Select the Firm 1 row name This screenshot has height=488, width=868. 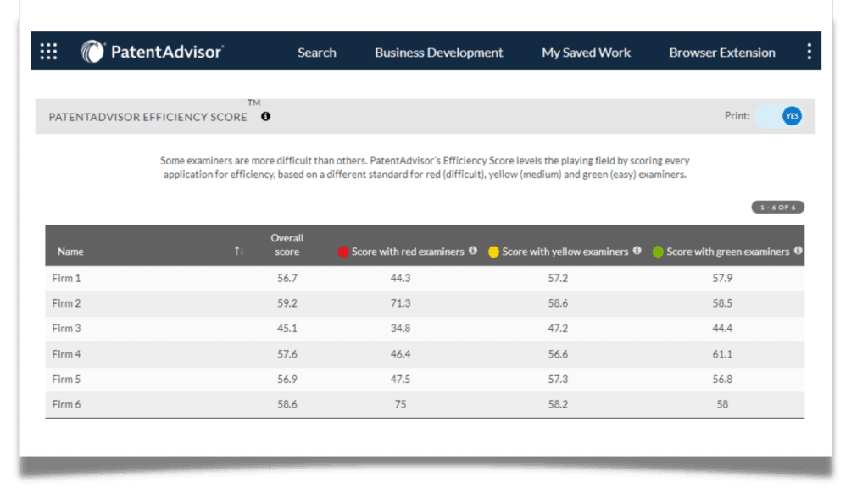coord(66,278)
